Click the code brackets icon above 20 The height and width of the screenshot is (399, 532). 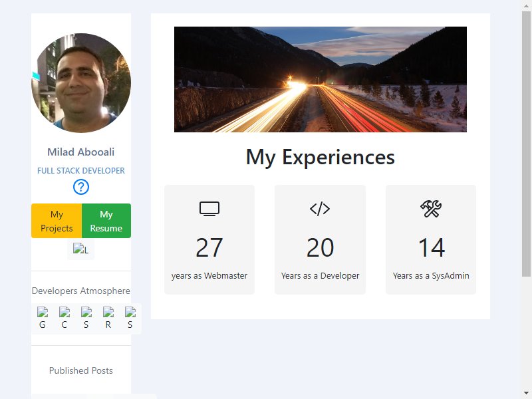pyautogui.click(x=320, y=209)
